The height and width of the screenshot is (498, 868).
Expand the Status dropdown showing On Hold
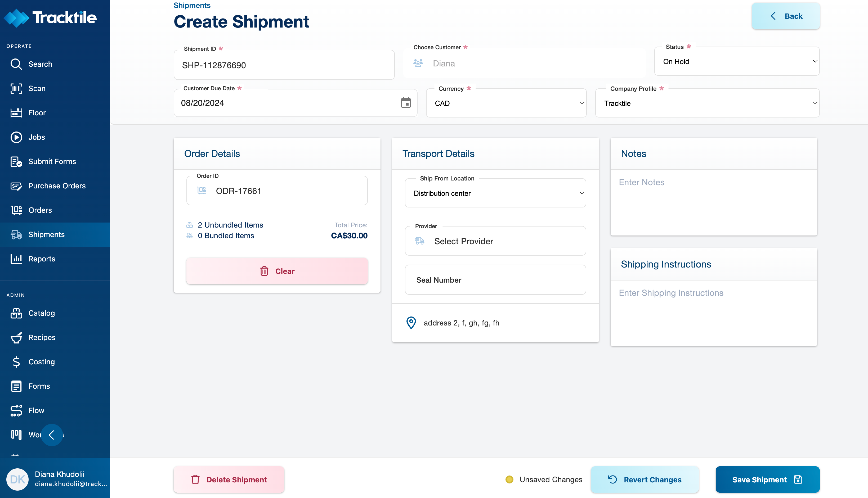[737, 62]
